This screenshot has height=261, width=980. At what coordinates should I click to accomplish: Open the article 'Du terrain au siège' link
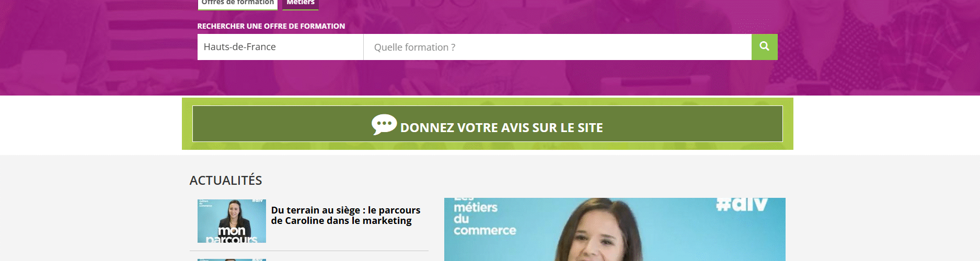coord(345,215)
